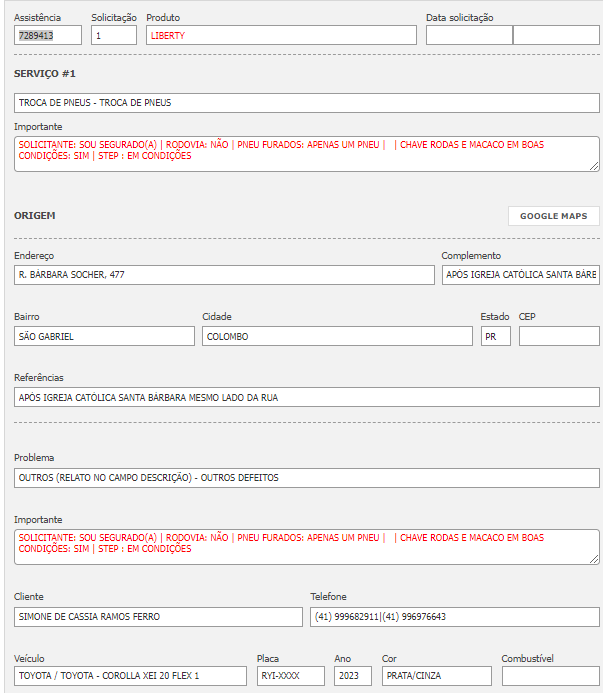603x693 pixels.
Task: Click the Assistência number field
Action: 48,35
